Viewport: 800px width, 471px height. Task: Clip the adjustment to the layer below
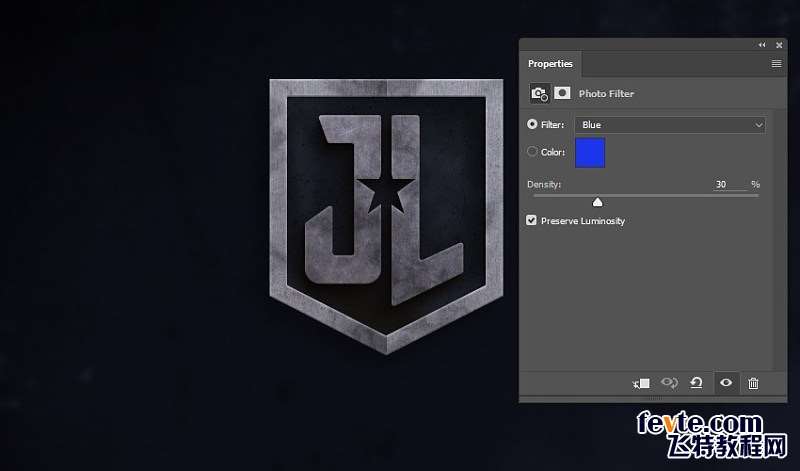click(x=641, y=383)
